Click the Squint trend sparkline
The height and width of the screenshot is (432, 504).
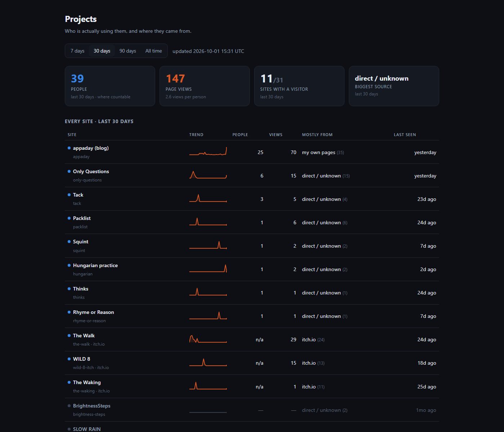point(208,245)
